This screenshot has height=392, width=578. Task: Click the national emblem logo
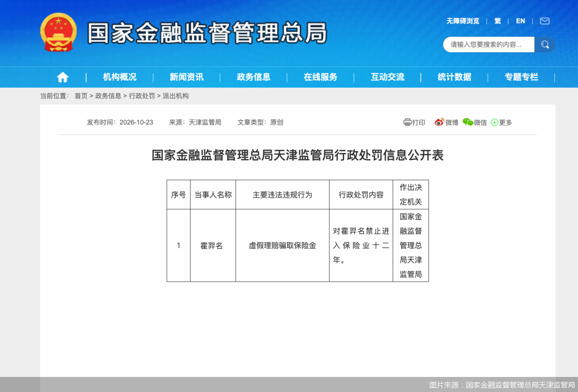[x=58, y=32]
